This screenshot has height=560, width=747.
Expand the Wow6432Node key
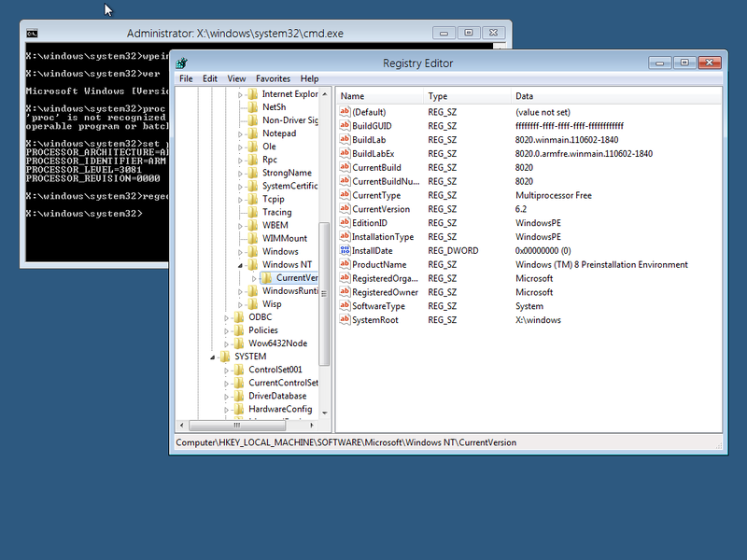click(225, 343)
